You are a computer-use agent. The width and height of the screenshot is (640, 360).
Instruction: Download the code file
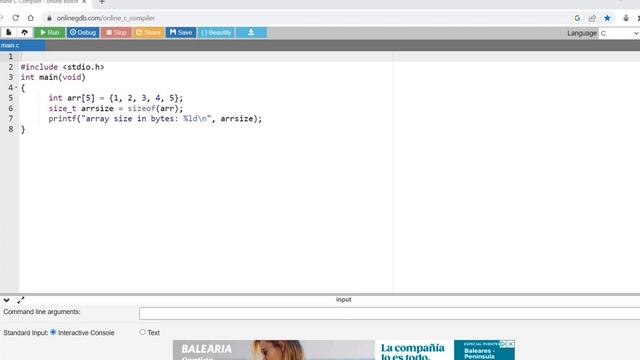click(251, 32)
